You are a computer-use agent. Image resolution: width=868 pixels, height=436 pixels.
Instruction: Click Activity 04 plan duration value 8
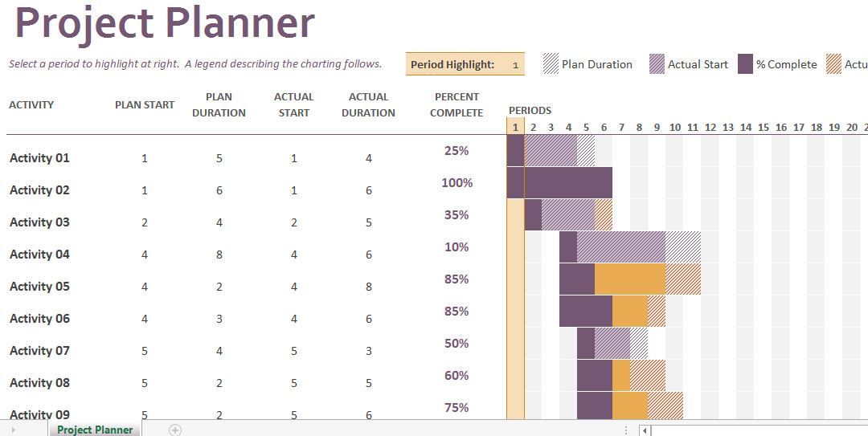(219, 255)
